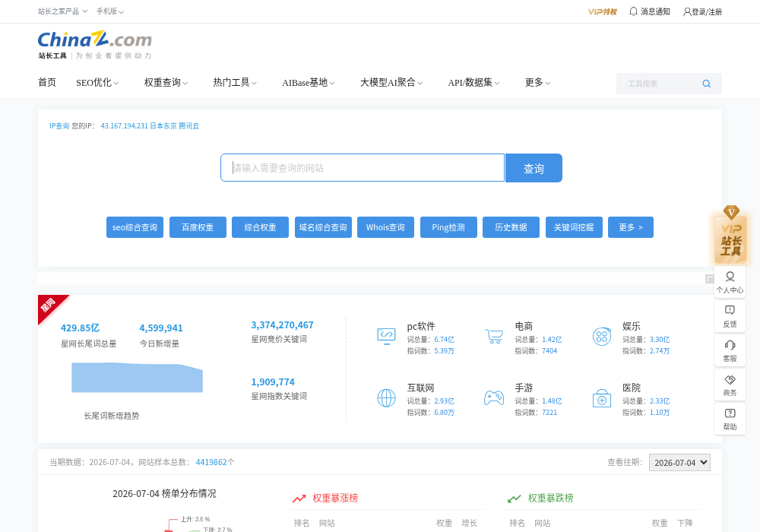Screen dimensions: 760x532
Task: Click the 429.85亿 long-tail total value
Action: click(x=80, y=328)
